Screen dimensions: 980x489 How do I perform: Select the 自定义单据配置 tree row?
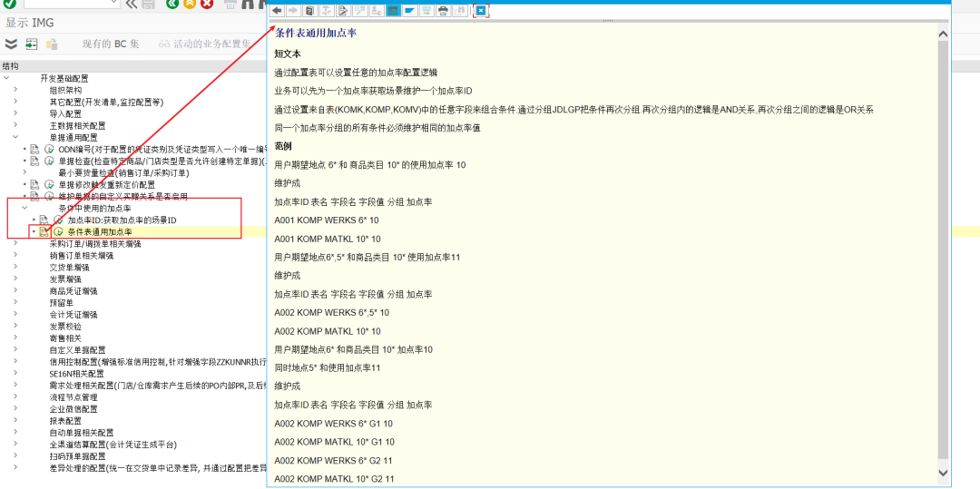point(77,349)
